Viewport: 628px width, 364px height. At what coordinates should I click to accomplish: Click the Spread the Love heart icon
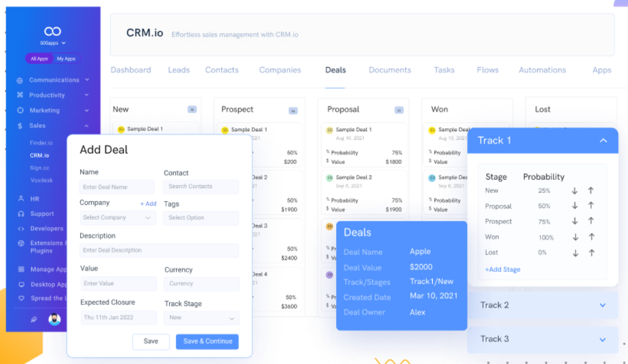21,298
